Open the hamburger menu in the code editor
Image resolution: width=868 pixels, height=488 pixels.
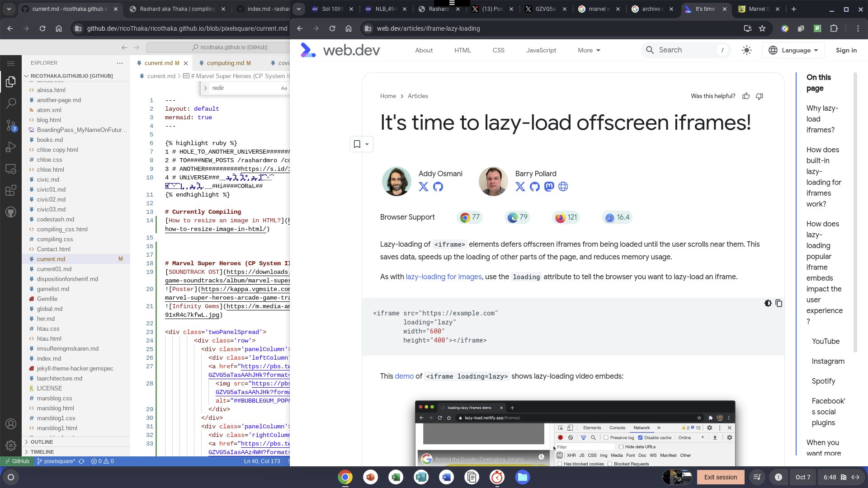(11, 63)
